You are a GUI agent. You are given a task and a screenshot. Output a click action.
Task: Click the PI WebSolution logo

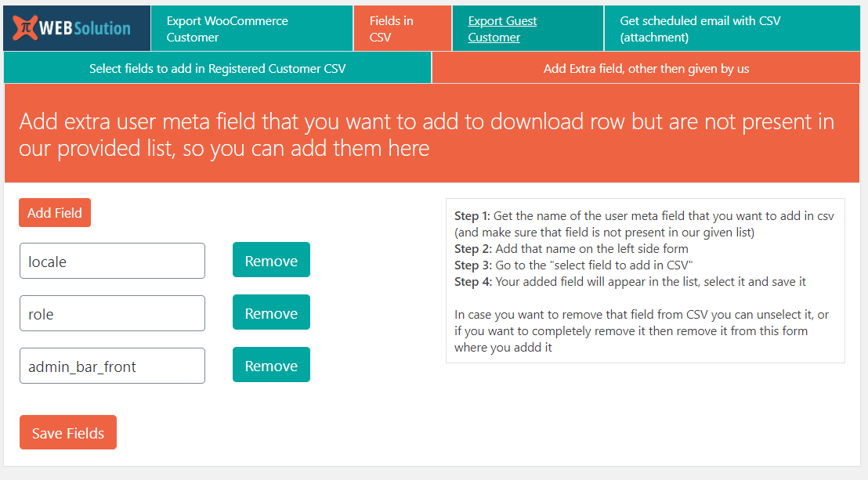[77, 28]
